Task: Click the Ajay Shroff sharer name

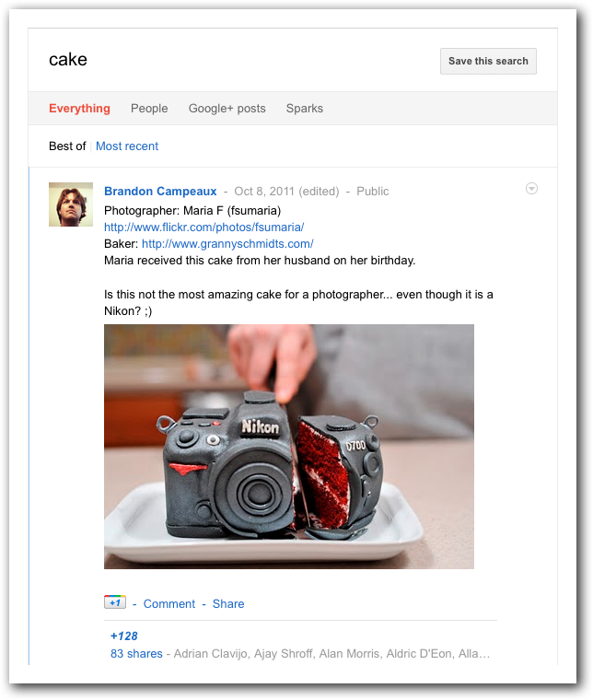Action: click(285, 654)
